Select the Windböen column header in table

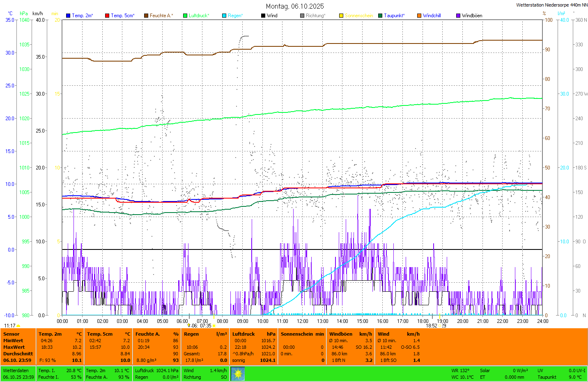click(x=341, y=334)
